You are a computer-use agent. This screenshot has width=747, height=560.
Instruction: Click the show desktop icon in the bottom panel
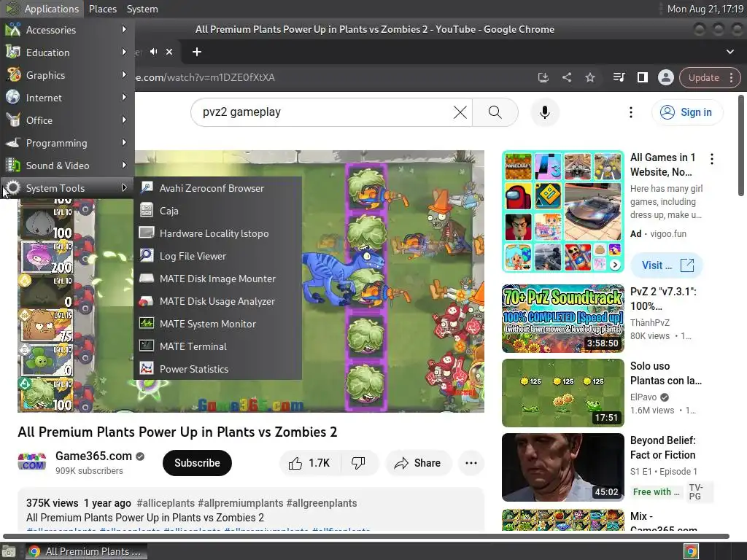9,551
